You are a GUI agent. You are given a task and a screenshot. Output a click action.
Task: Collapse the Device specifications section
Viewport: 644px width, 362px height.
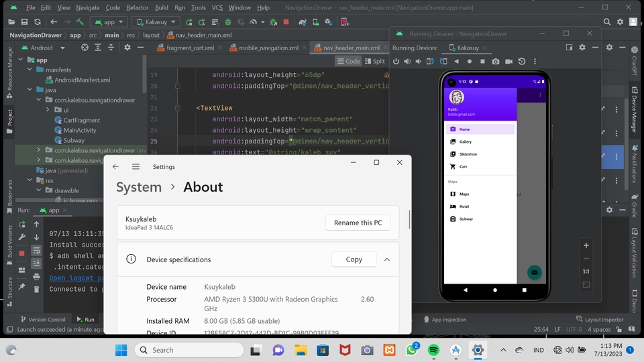(x=386, y=259)
